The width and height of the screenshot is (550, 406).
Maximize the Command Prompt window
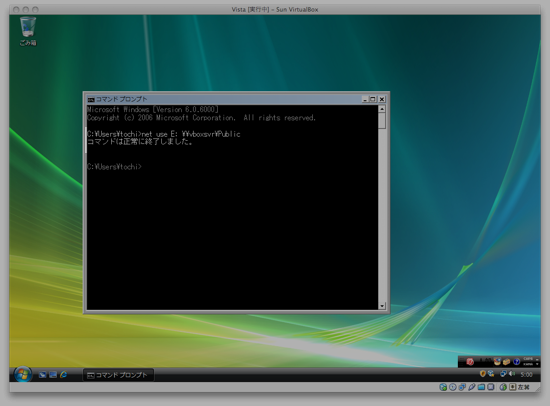(373, 99)
